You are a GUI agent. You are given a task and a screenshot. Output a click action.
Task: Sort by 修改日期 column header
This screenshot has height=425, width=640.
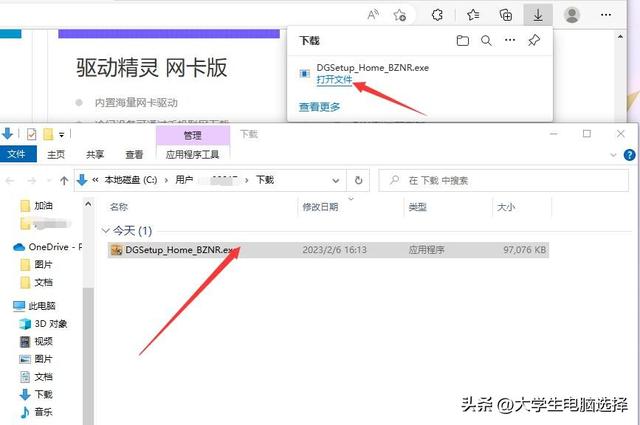tap(320, 207)
